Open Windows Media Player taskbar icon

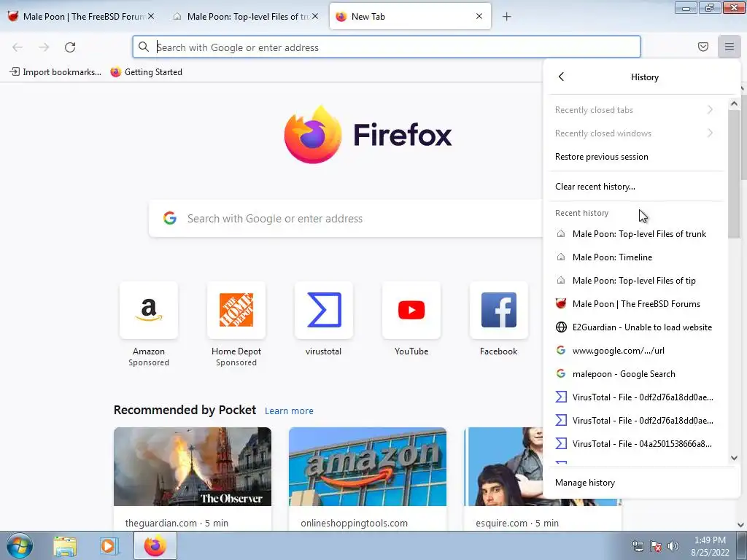pos(108,546)
